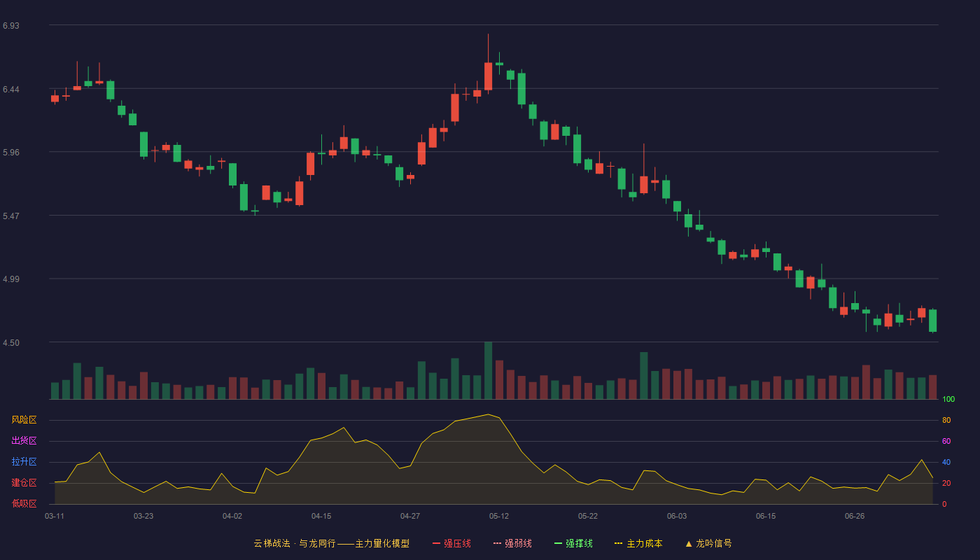Click the 04-15 date label
This screenshot has width=980, height=560.
(x=321, y=516)
